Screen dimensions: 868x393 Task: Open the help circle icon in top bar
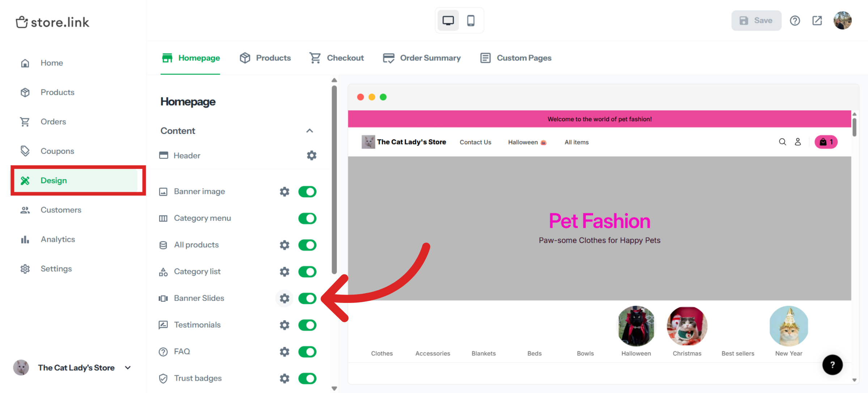795,21
